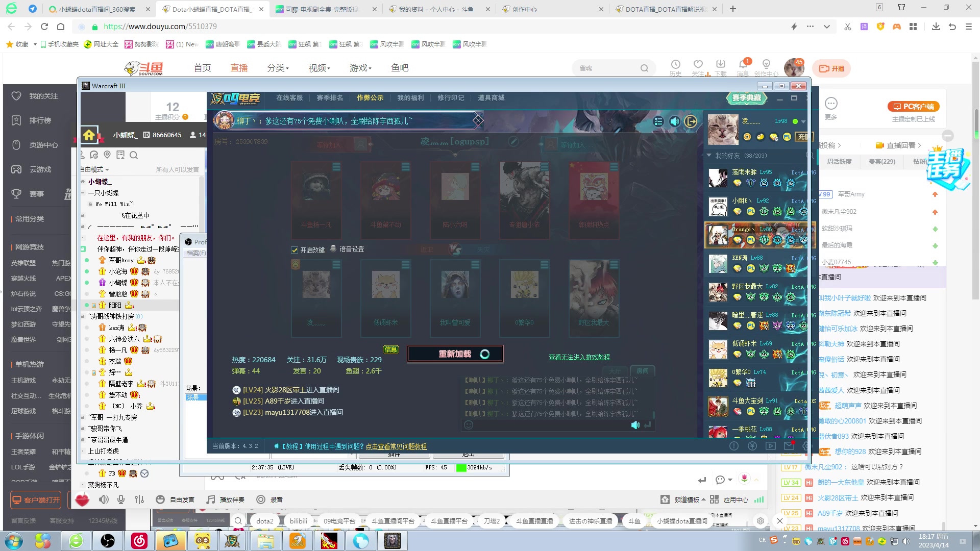The image size is (980, 551).
Task: Open menu on 低调虾米 player slot
Action: 406,265
